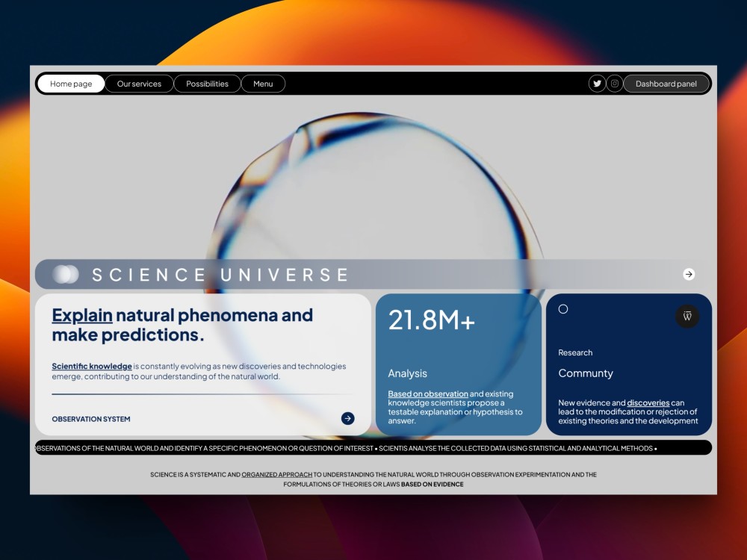Click the OBSERVATION SYSTEM label
This screenshot has height=560, width=747.
tap(91, 419)
